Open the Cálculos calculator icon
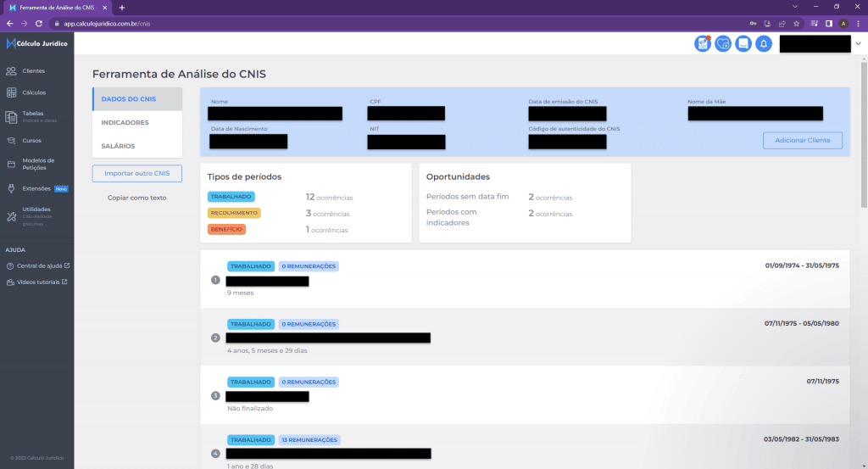Viewport: 868px width, 469px height. (x=12, y=92)
